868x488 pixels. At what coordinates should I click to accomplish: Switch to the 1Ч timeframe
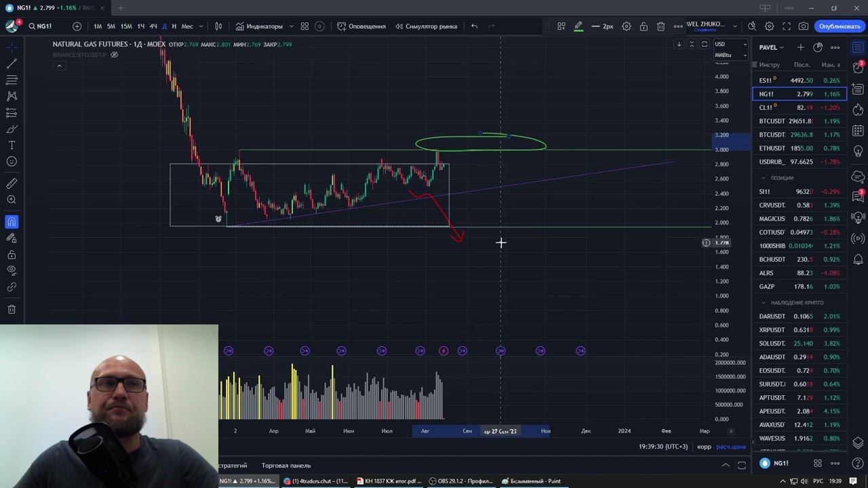coord(141,26)
